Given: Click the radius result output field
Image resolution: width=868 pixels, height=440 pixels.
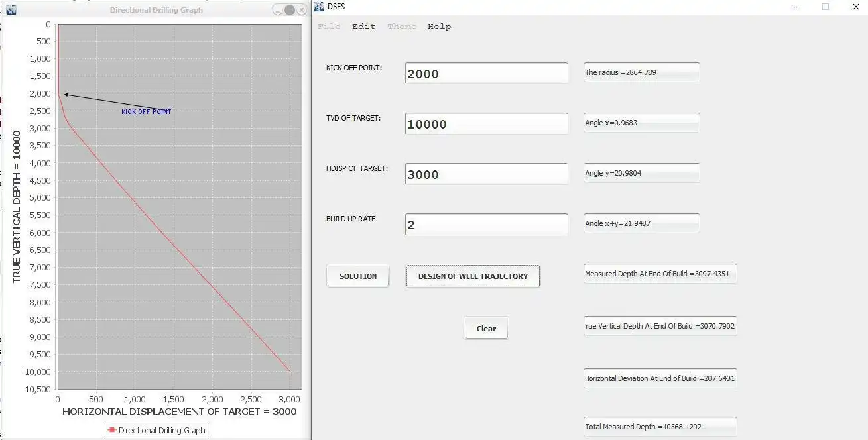Looking at the screenshot, I should (x=642, y=72).
